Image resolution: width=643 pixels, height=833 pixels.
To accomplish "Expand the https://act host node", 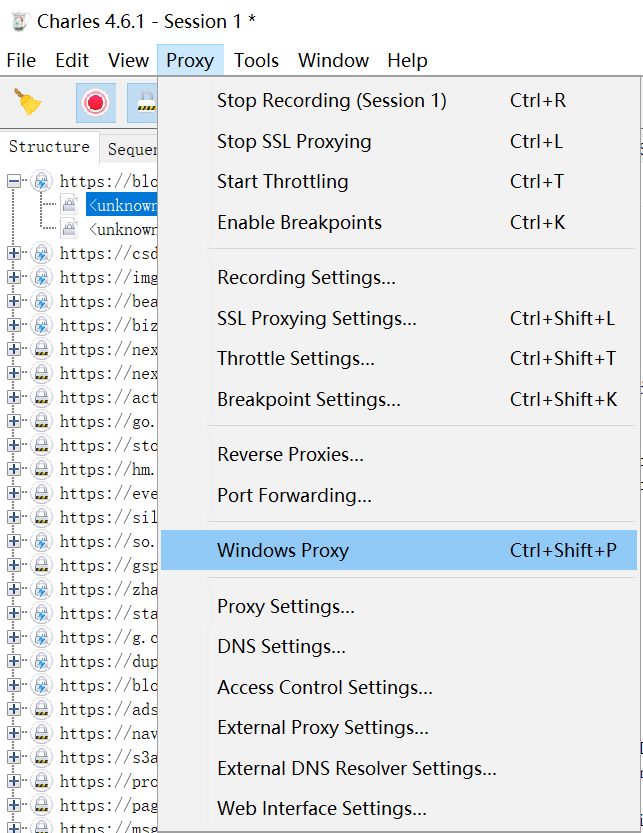I will tap(14, 397).
